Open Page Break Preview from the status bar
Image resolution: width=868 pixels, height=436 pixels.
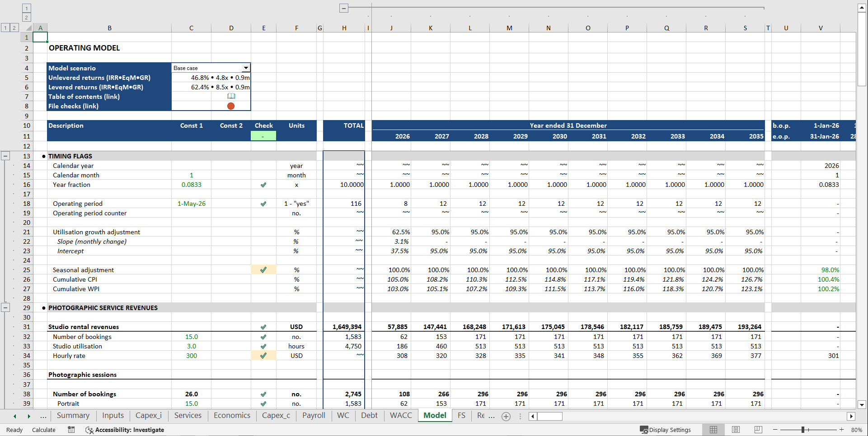(758, 430)
